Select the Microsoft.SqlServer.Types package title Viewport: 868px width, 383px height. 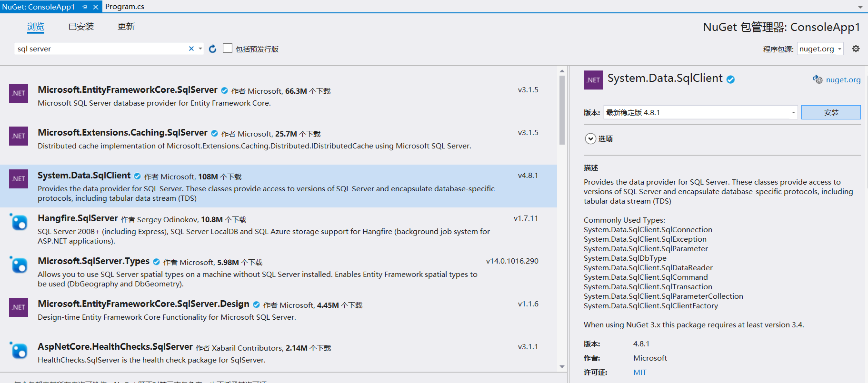pyautogui.click(x=93, y=261)
